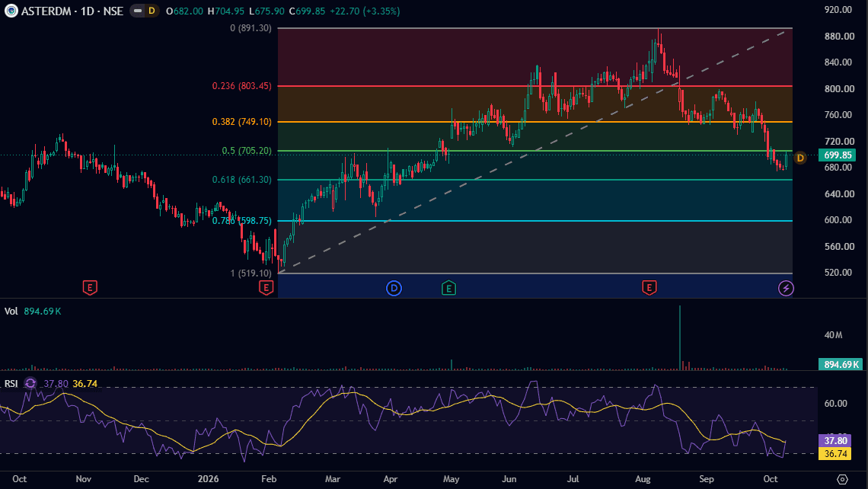This screenshot has height=489, width=868.
Task: Open the red earnings E marker above Feb
Action: [x=266, y=287]
